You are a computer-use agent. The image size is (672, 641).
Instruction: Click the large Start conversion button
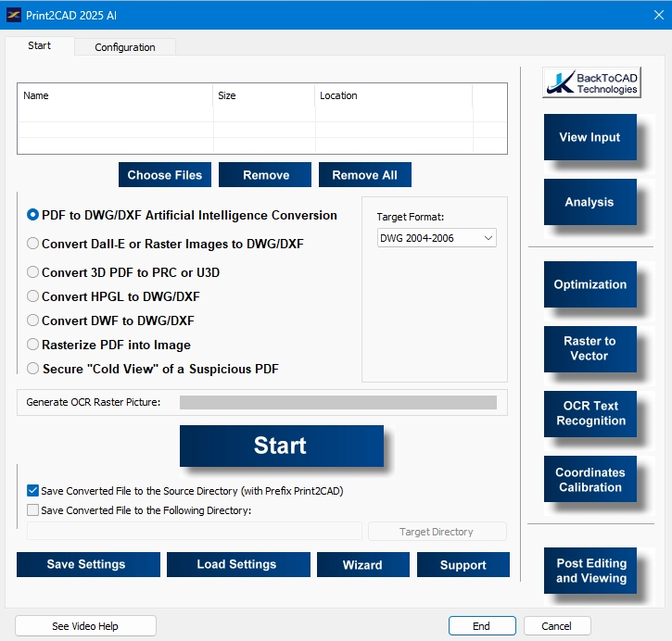click(281, 446)
